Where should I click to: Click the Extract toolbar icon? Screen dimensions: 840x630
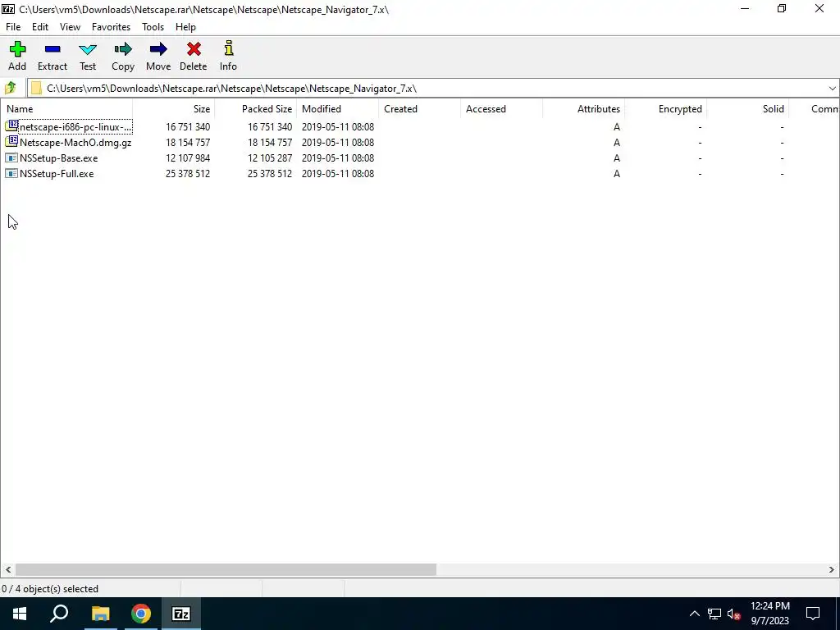pos(52,50)
